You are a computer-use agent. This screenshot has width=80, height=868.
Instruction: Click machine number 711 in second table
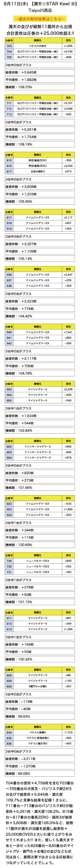(x=9, y=103)
